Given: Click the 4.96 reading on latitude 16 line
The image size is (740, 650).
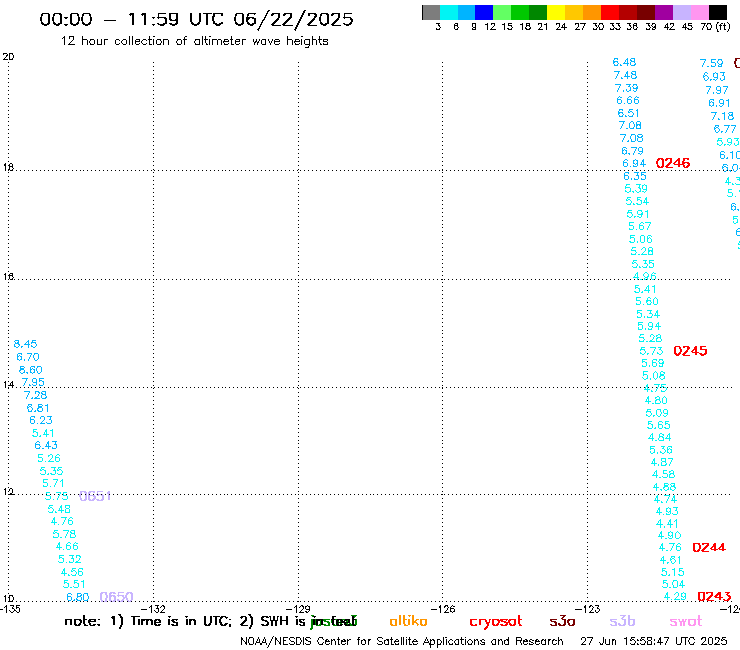Looking at the screenshot, I should [x=644, y=277].
